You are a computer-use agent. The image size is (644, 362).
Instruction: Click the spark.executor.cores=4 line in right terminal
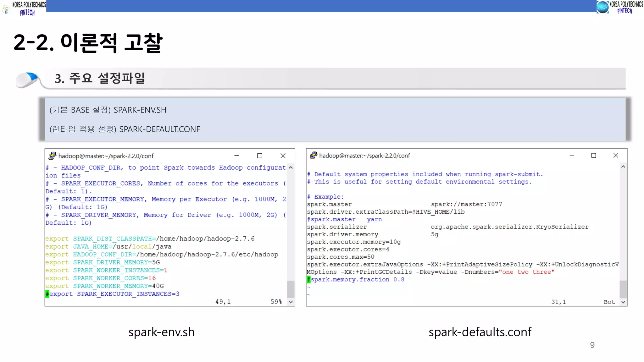pos(348,250)
